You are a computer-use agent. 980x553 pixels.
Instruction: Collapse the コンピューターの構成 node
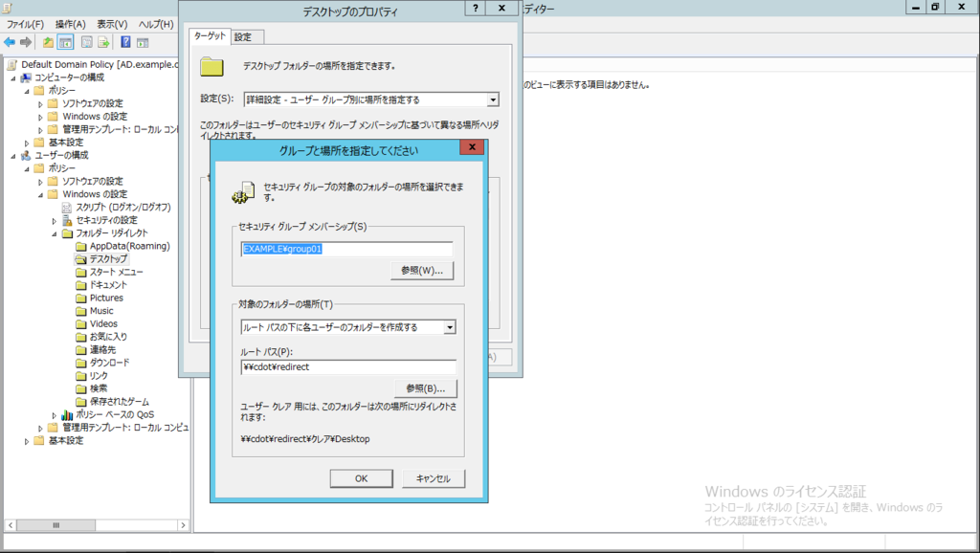click(x=13, y=78)
